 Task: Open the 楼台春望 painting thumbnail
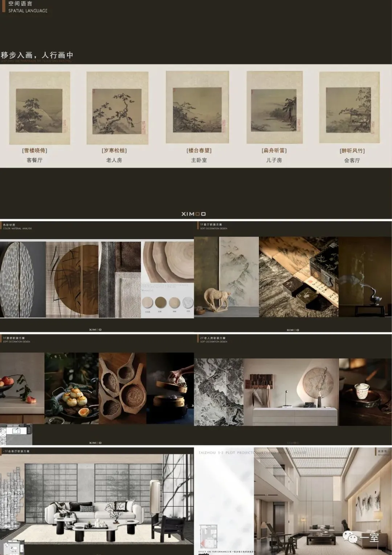tap(197, 107)
